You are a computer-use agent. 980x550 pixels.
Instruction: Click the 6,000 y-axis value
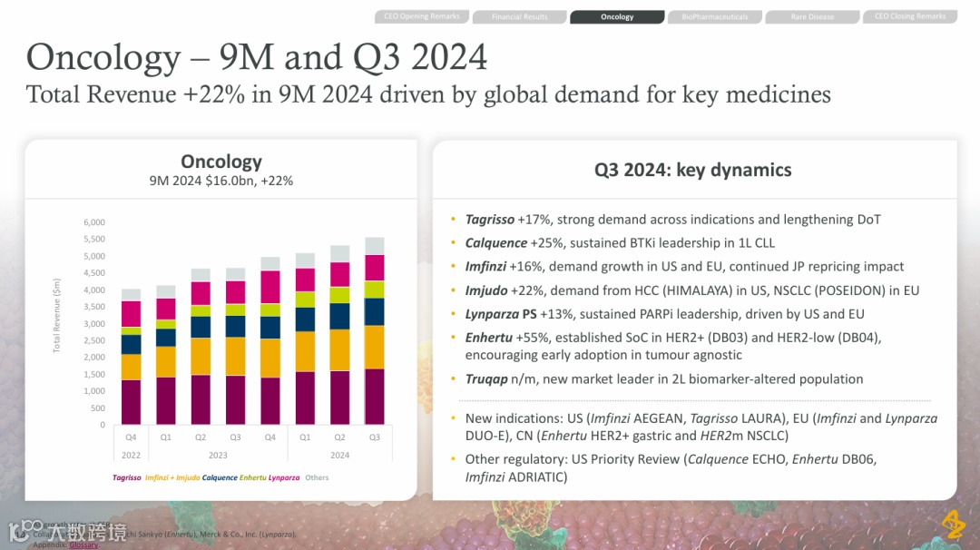click(x=94, y=222)
